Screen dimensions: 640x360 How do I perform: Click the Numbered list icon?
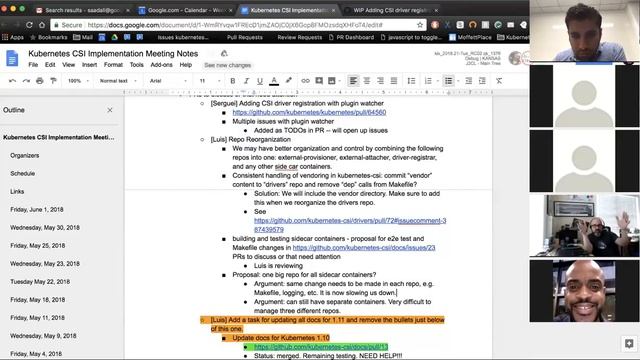coord(428,81)
